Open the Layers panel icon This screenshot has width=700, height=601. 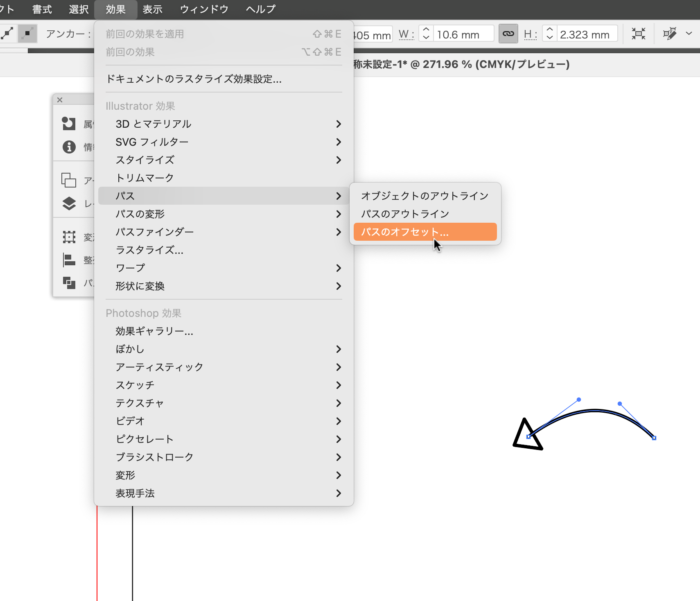69,203
